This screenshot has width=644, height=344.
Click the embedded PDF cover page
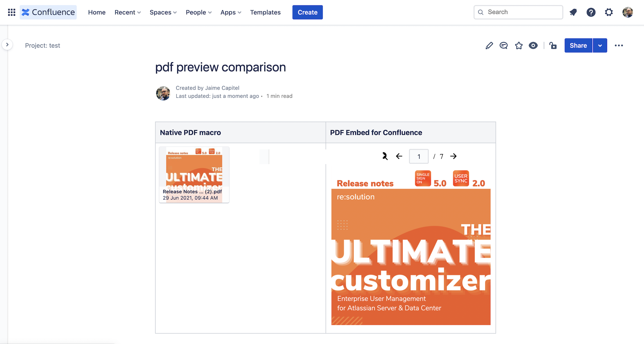click(x=411, y=247)
